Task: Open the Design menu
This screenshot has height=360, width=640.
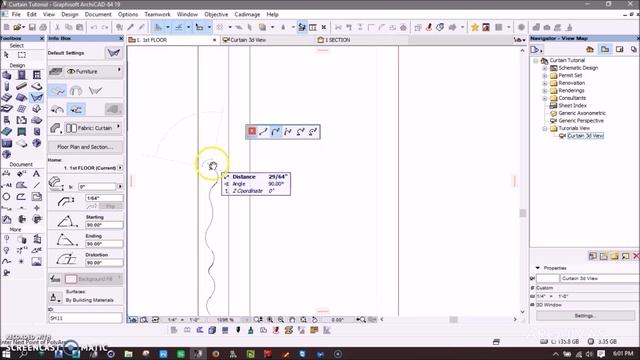Action: tap(70, 14)
